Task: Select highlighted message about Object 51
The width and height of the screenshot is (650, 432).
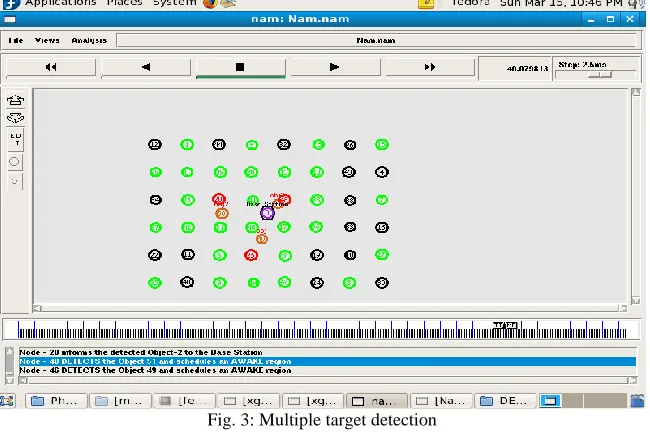Action: (x=327, y=362)
